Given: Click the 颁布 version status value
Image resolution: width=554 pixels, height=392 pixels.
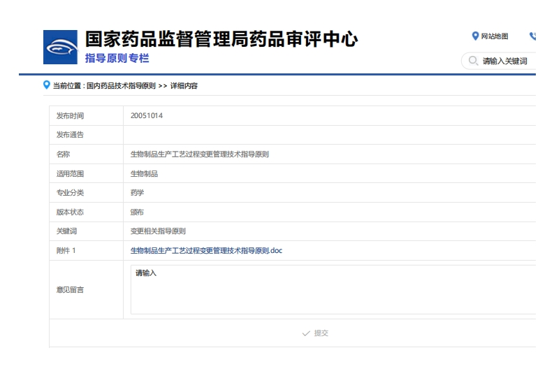Looking at the screenshot, I should click(x=137, y=212).
